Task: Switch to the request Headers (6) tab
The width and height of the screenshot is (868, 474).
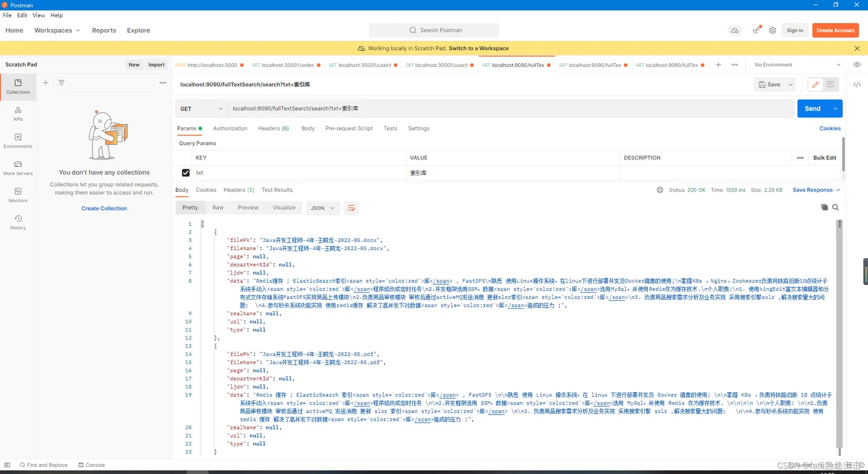Action: pos(273,128)
